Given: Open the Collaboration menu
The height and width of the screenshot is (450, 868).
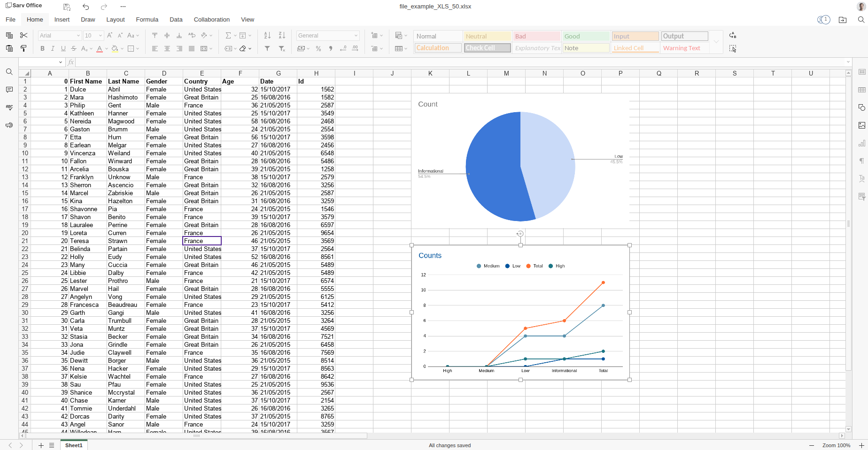Looking at the screenshot, I should [211, 20].
